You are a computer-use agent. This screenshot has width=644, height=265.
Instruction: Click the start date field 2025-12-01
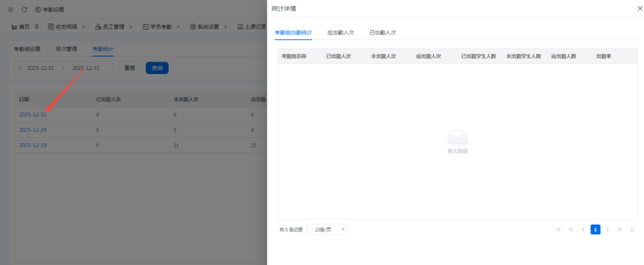[41, 68]
